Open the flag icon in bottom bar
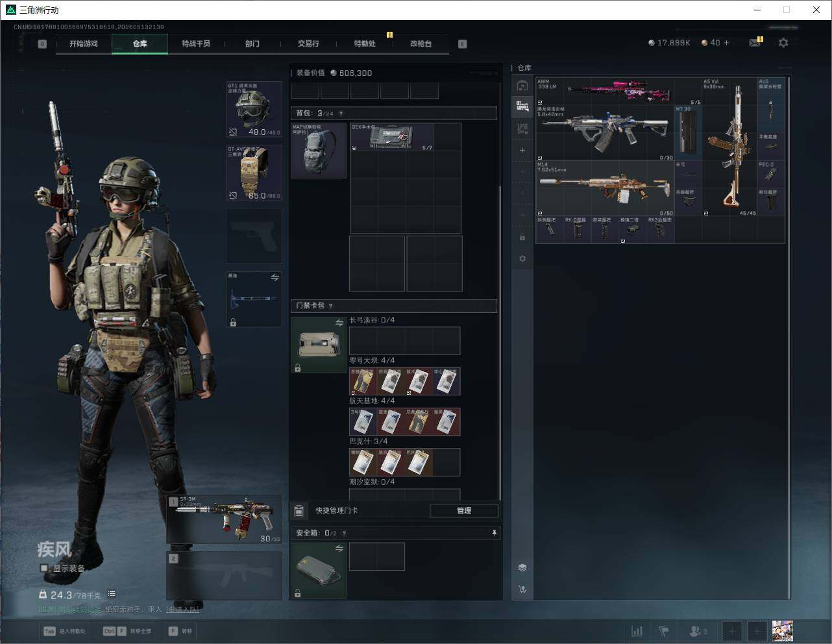Screen dimensions: 832x644 point(664,631)
